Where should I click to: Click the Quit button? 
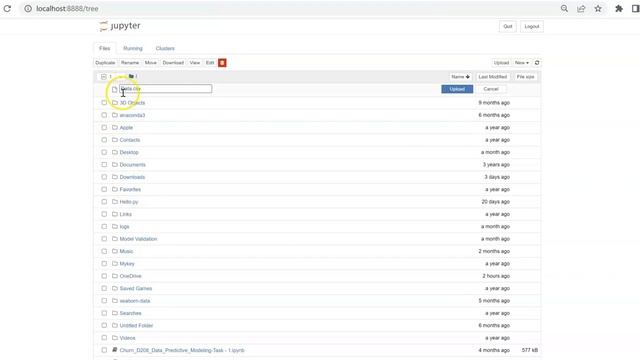508,27
